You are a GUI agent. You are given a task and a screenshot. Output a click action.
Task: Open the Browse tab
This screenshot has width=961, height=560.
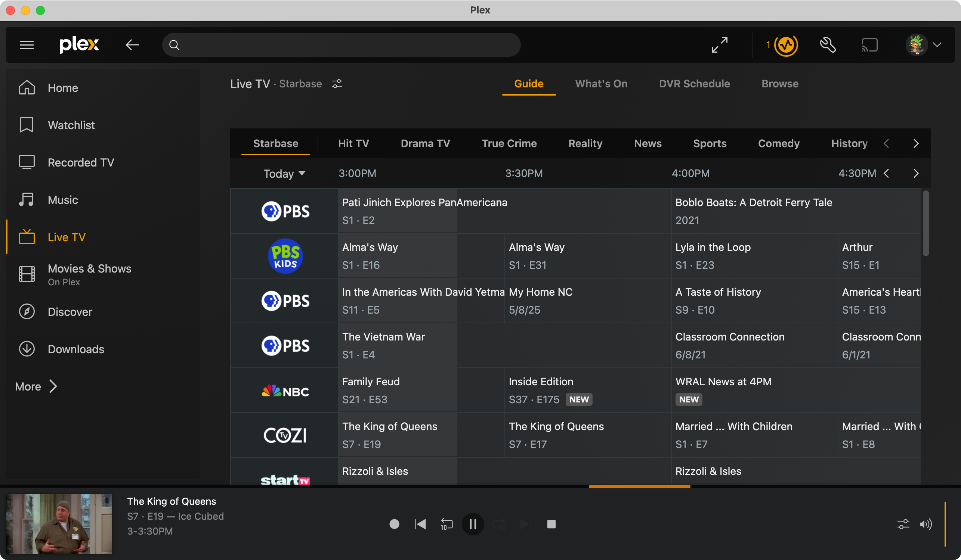click(x=780, y=84)
